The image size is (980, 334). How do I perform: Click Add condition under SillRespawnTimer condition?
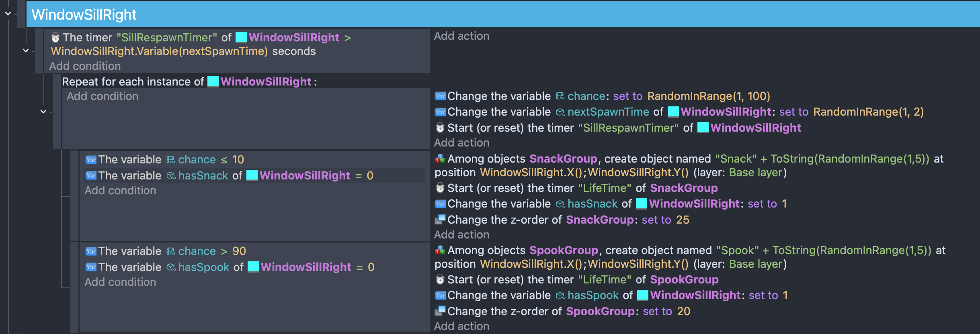[85, 66]
